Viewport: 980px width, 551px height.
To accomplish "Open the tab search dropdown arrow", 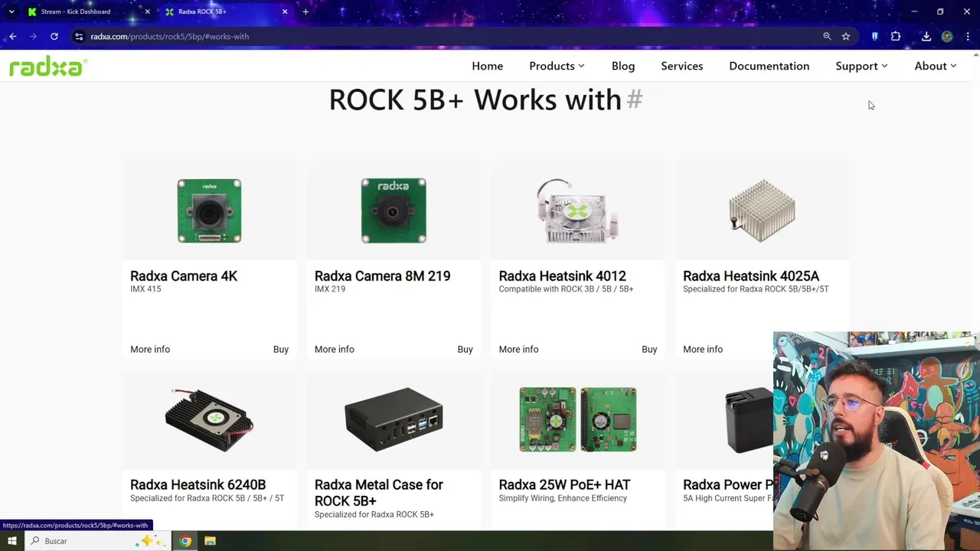I will click(x=11, y=11).
